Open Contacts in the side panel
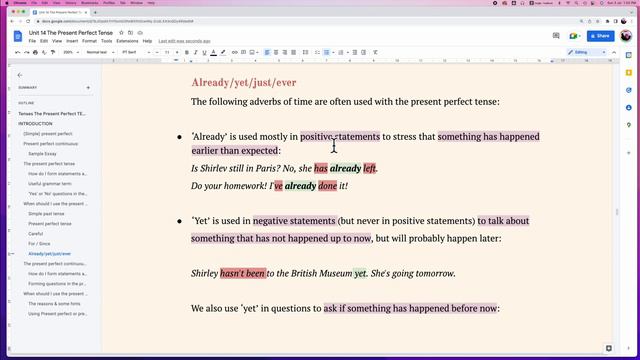Image resolution: width=640 pixels, height=360 pixels. click(629, 108)
